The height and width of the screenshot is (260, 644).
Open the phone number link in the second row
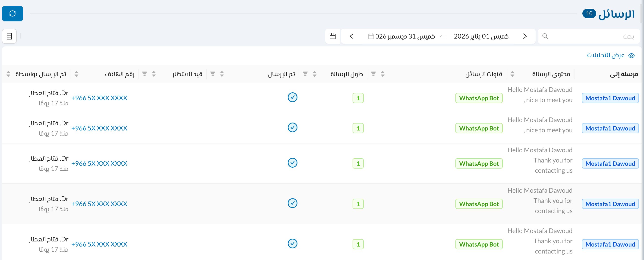99,128
